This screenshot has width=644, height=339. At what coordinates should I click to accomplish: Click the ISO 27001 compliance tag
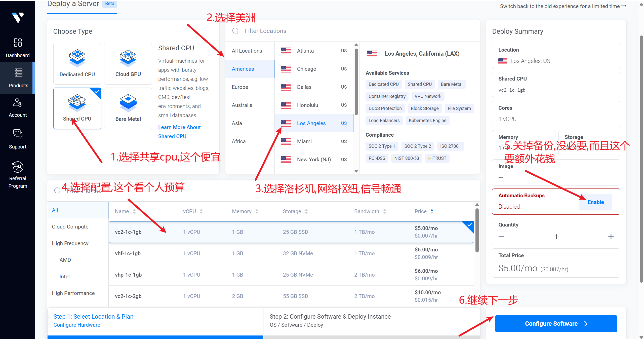coord(450,146)
